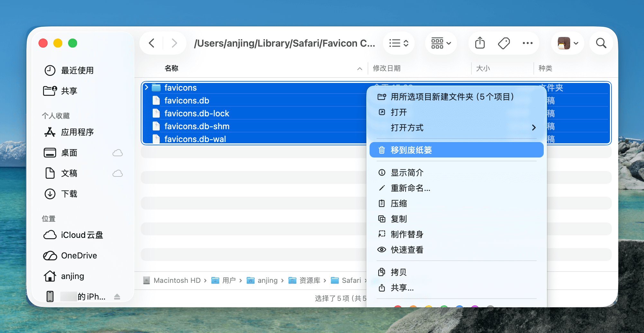Click the cloud icon next to 文稿
Screen dimensions: 644x333
click(x=118, y=173)
